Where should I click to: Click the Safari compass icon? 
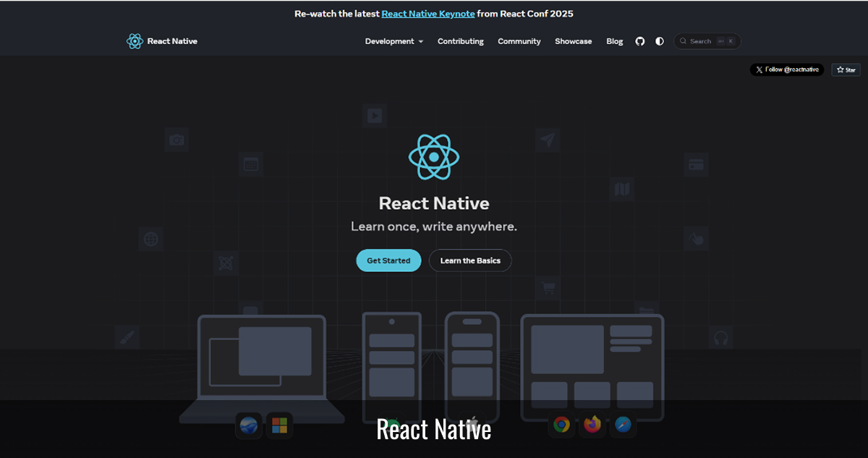pyautogui.click(x=624, y=425)
